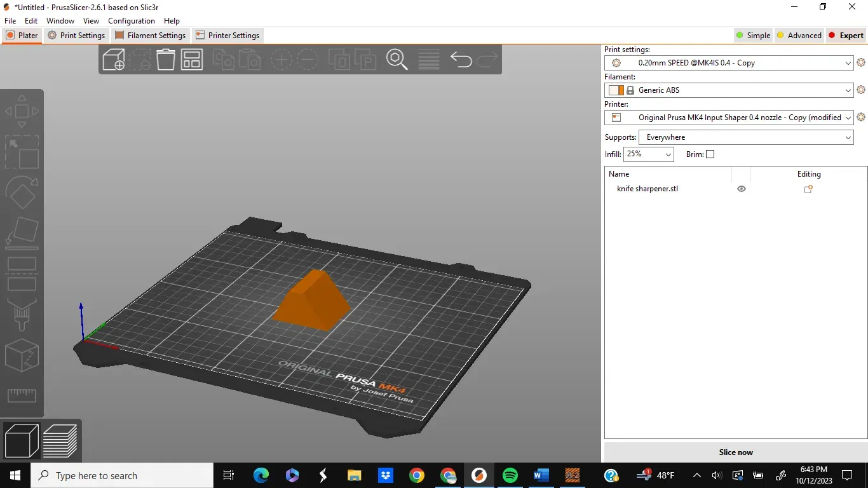868x488 pixels.
Task: Click the Search magnifier icon in toolbar
Action: click(397, 60)
